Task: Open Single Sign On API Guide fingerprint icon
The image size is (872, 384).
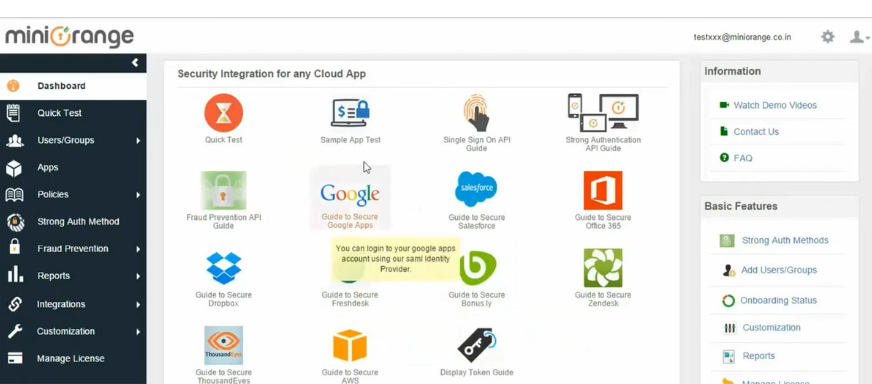Action: [x=476, y=113]
